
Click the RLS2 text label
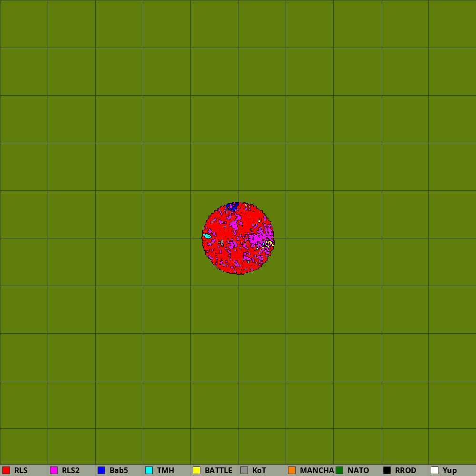71,470
